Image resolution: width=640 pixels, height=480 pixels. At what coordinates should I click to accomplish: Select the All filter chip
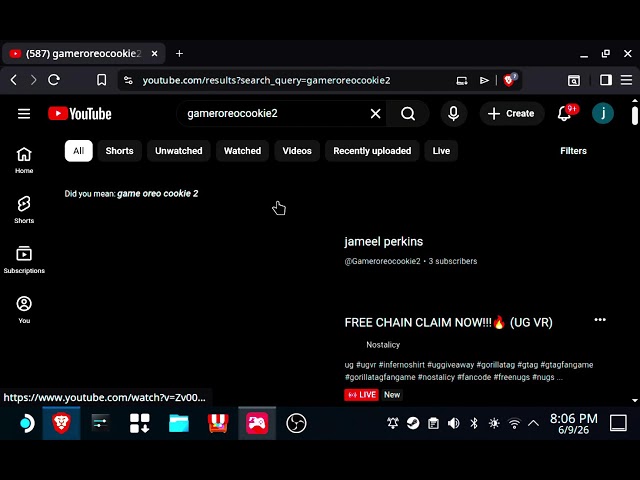tap(79, 151)
